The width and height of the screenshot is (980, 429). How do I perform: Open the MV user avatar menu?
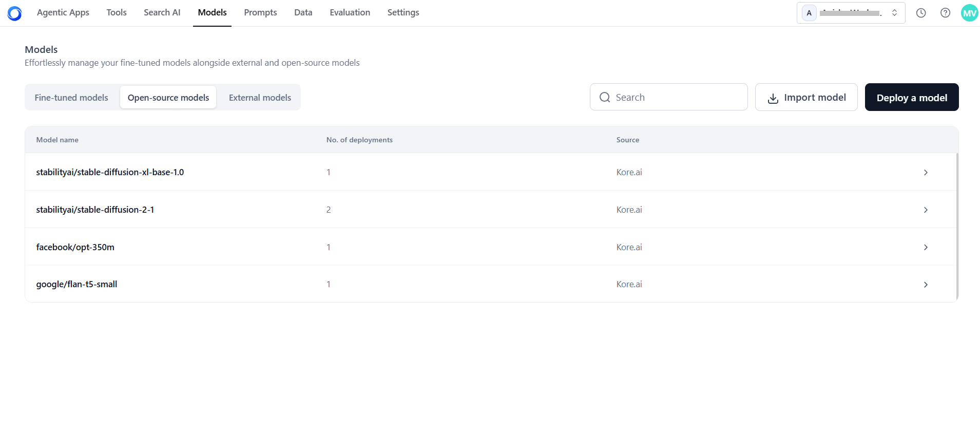point(969,13)
